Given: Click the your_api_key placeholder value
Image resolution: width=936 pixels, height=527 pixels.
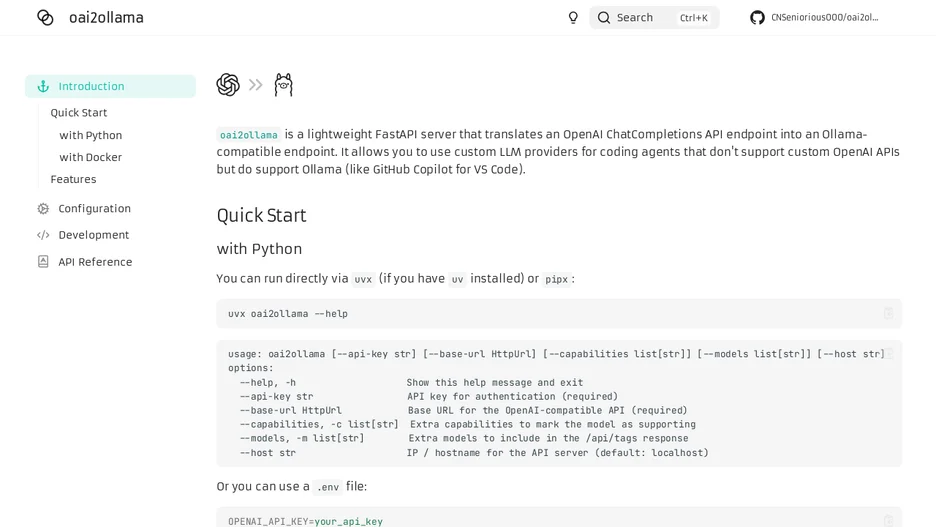Looking at the screenshot, I should [349, 522].
